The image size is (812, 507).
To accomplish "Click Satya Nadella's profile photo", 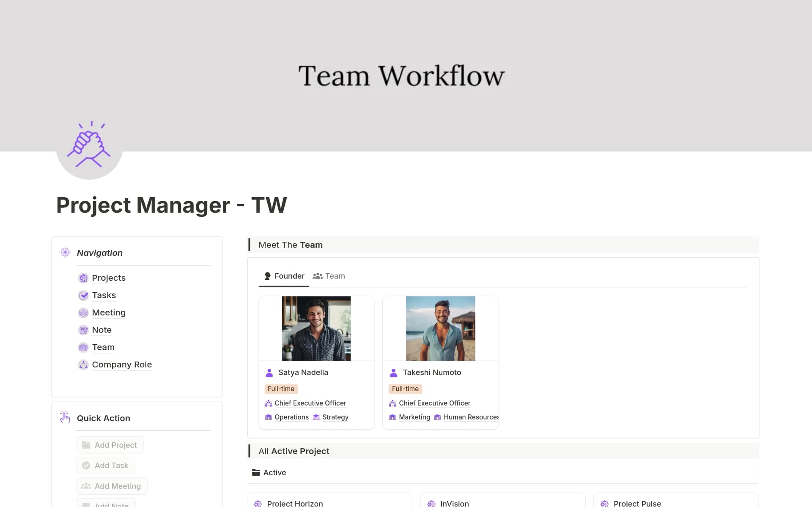I will [x=316, y=328].
